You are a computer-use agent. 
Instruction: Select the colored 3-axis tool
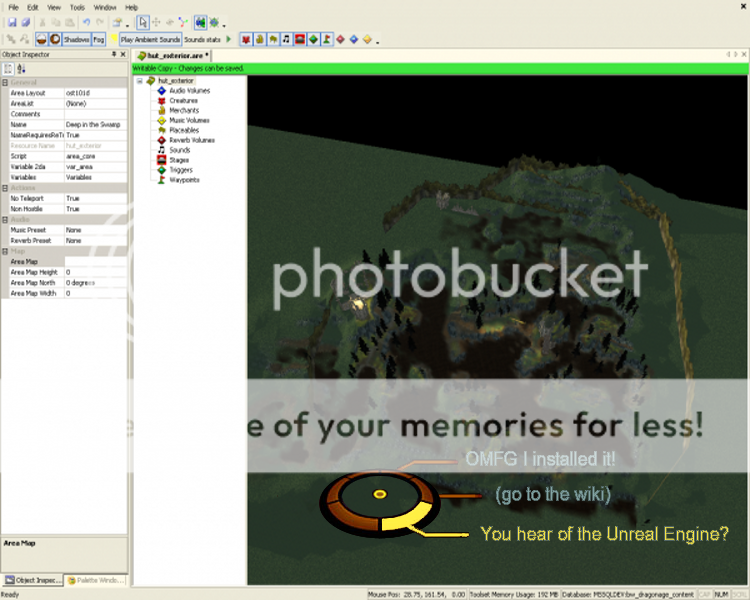[x=183, y=22]
